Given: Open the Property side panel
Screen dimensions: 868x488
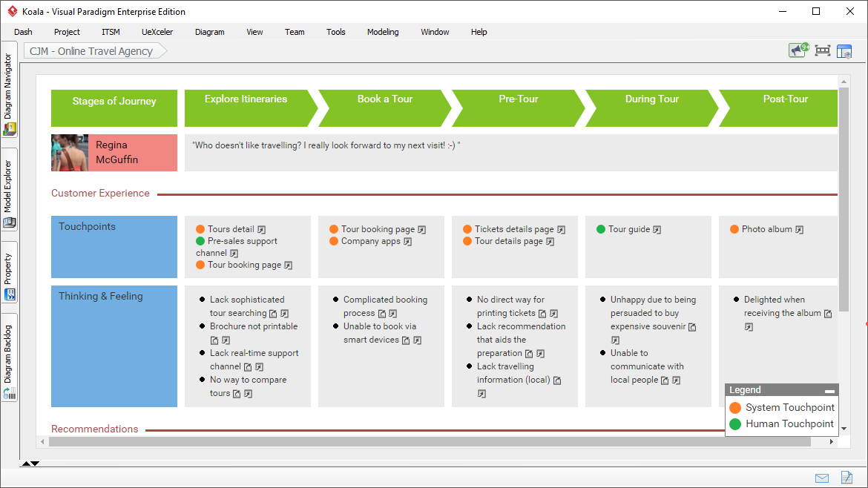Looking at the screenshot, I should click(x=9, y=272).
